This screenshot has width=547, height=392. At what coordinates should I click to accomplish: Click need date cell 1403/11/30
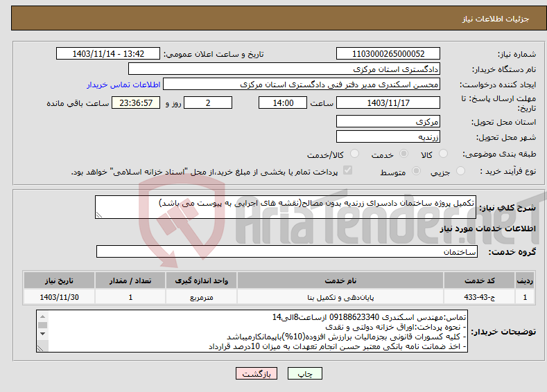coord(60,297)
